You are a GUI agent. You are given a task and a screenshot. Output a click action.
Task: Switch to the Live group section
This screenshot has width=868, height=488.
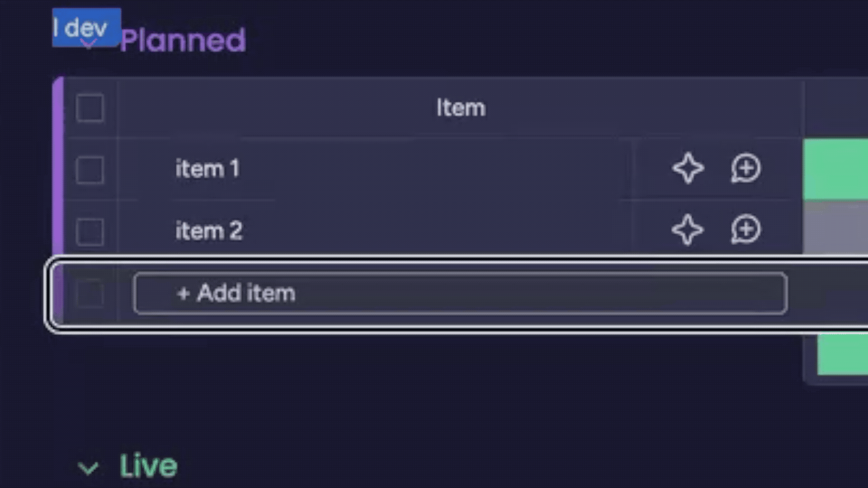pyautogui.click(x=148, y=465)
